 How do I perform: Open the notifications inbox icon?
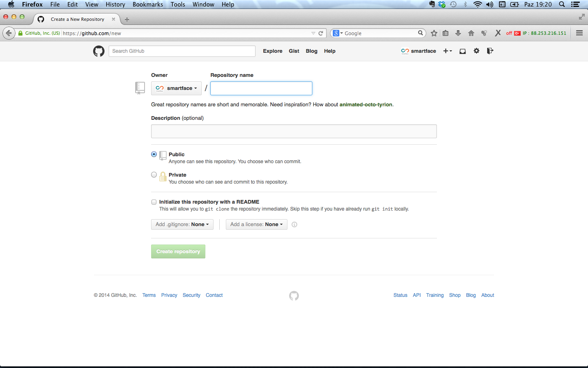463,51
